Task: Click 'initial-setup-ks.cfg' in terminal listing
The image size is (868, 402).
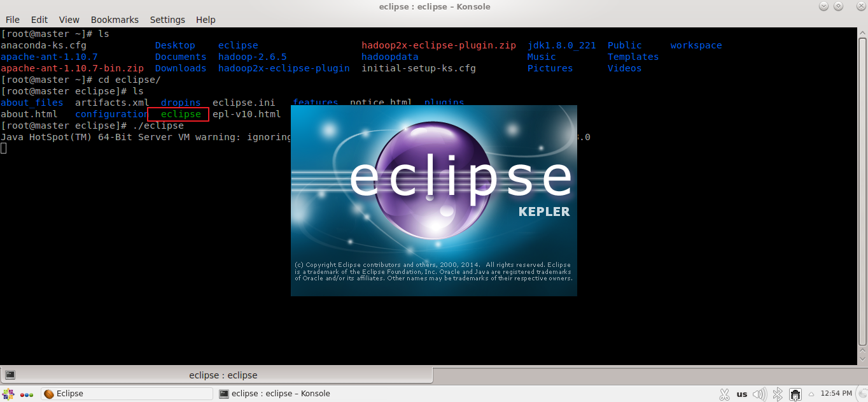Action: pyautogui.click(x=419, y=68)
